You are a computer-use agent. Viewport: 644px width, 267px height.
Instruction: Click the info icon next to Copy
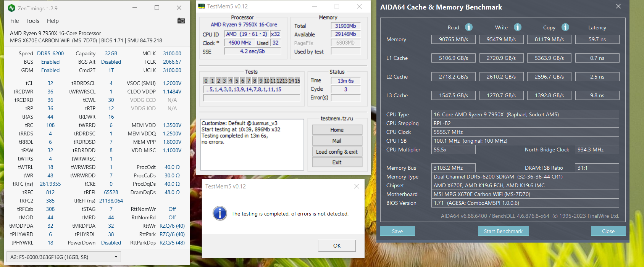[x=565, y=27]
